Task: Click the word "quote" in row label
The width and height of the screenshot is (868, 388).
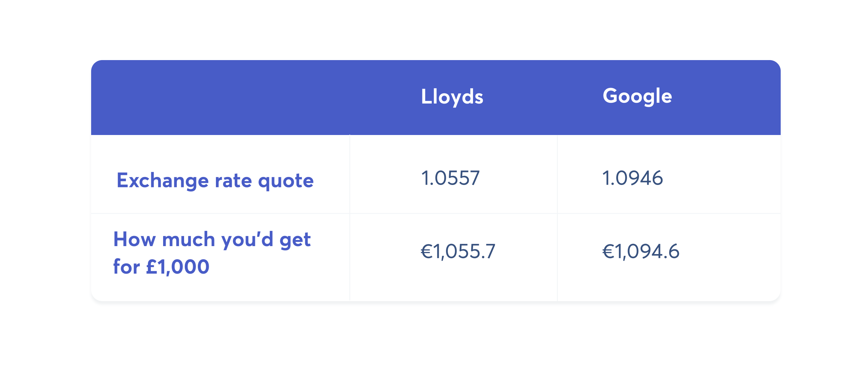Action: pos(286,181)
